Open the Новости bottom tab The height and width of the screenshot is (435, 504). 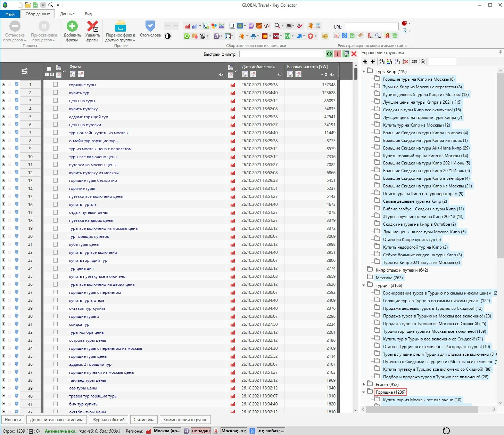click(13, 420)
